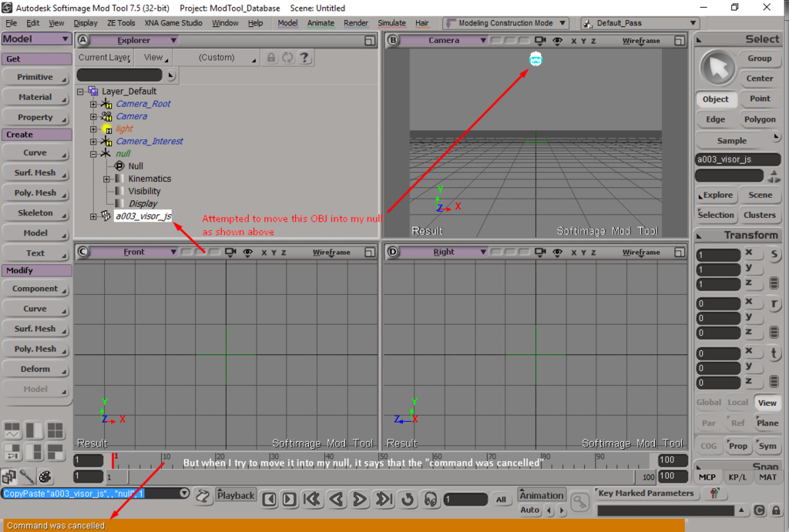Expand the Kinematics tree node
Viewport: 789px width, 532px height.
[106, 179]
